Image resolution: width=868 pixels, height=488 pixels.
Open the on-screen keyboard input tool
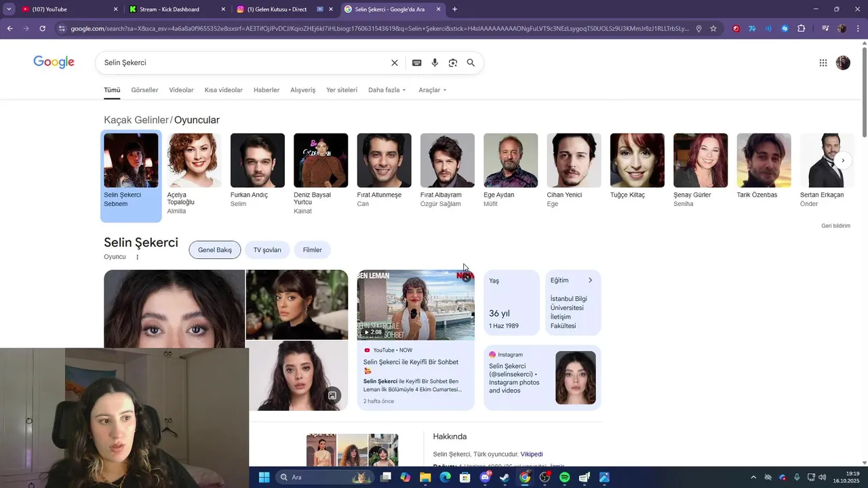click(417, 62)
